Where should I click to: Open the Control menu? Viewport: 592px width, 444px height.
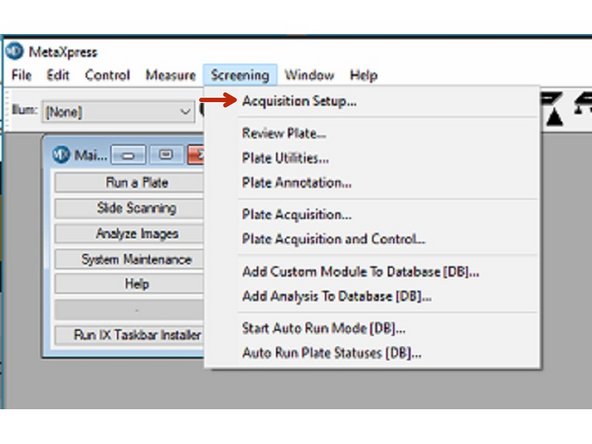108,75
